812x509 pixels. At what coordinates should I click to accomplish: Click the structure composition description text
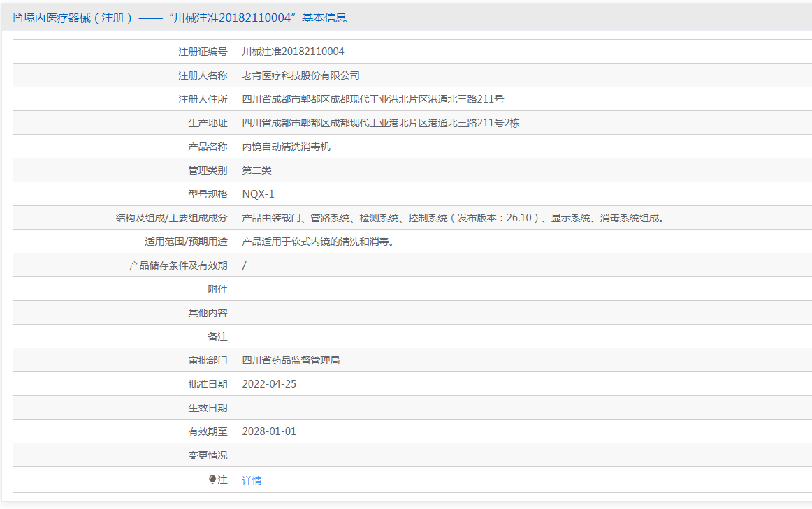click(x=452, y=218)
